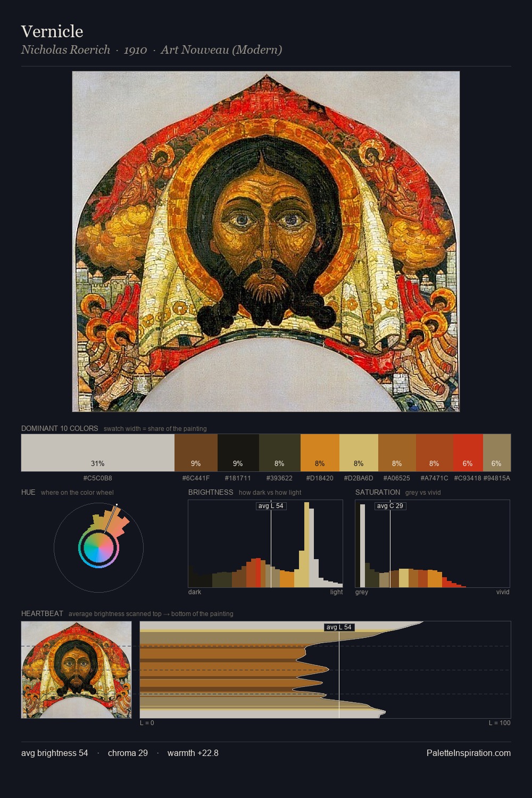The height and width of the screenshot is (798, 532).
Task: Click the 'avg L 54' brightness label
Action: point(271,506)
